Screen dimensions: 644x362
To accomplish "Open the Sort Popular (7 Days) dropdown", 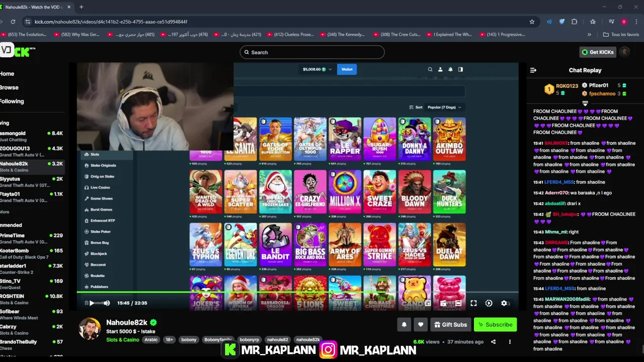I will (444, 107).
